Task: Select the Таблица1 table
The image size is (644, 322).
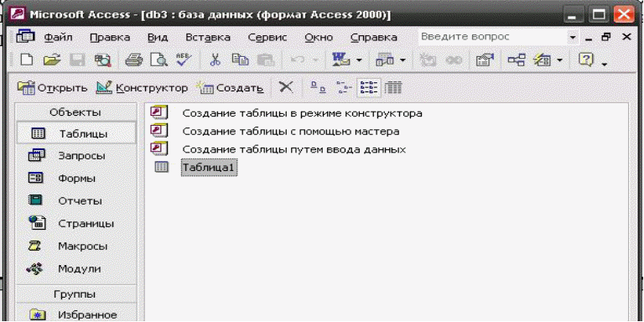Action: [209, 168]
